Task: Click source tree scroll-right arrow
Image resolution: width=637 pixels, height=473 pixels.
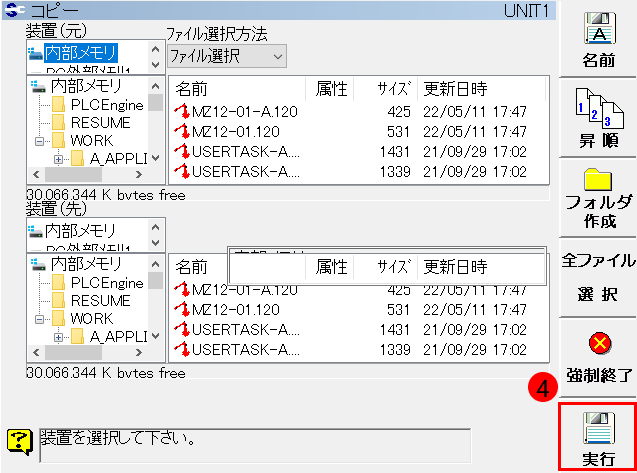Action: (x=139, y=175)
